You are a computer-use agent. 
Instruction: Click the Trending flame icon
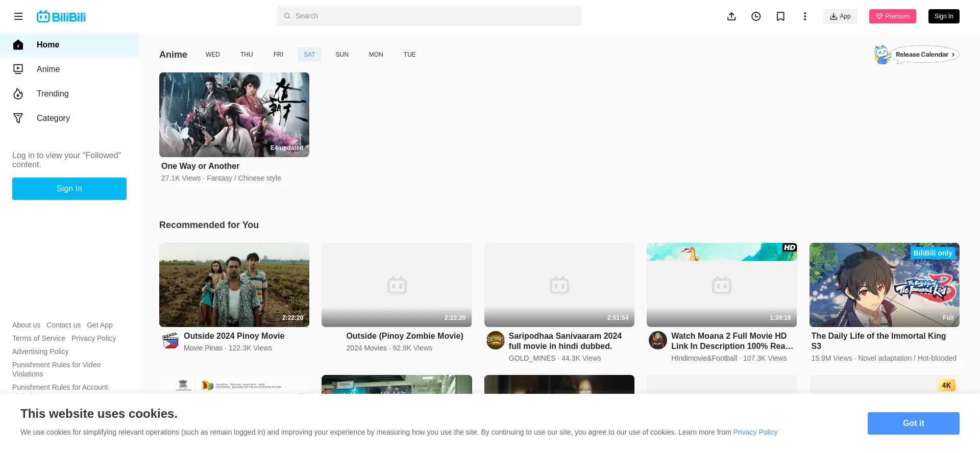coord(18,94)
